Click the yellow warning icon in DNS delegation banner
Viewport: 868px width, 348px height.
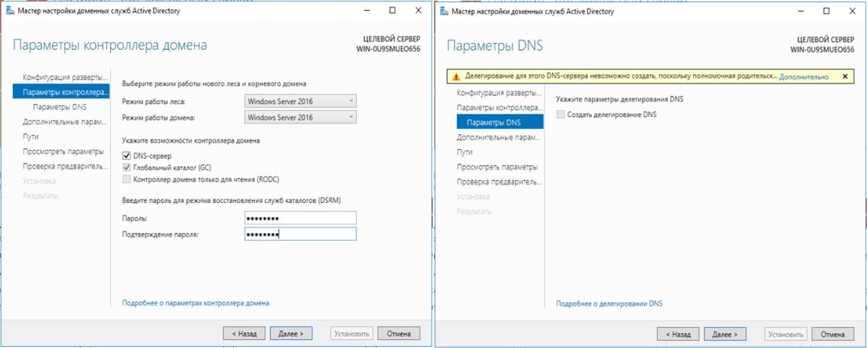[x=455, y=77]
